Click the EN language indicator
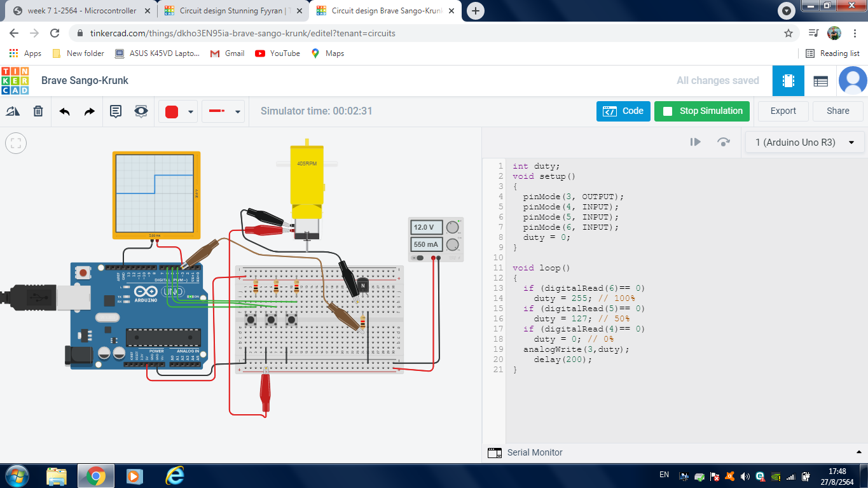868x488 pixels. pos(664,475)
